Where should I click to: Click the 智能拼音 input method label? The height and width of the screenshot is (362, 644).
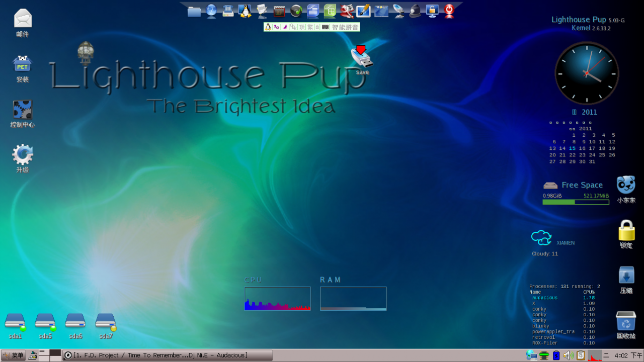[x=345, y=27]
